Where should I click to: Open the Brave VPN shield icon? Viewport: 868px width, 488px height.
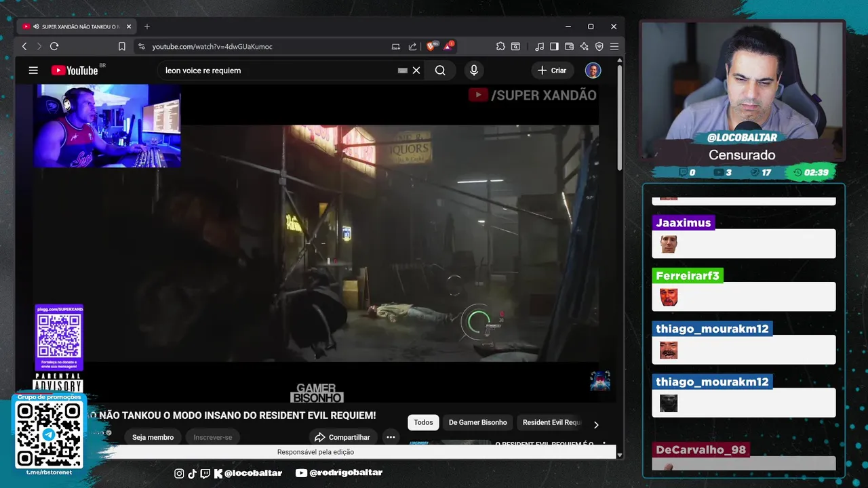coord(599,46)
